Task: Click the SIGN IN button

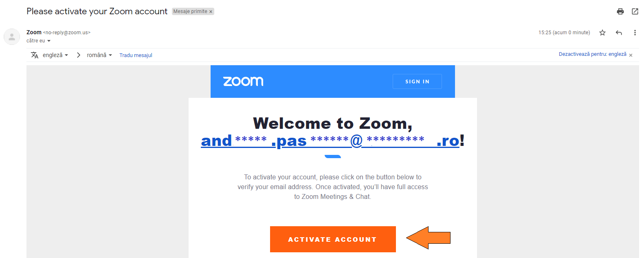Action: click(417, 82)
